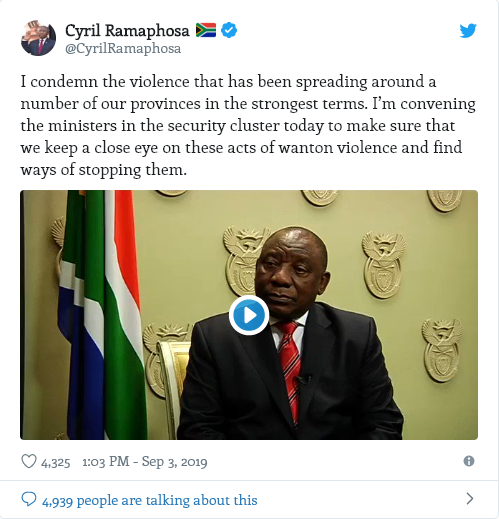Open Cyril Ramaphosa's profile picture
The width and height of the screenshot is (499, 519).
point(38,38)
